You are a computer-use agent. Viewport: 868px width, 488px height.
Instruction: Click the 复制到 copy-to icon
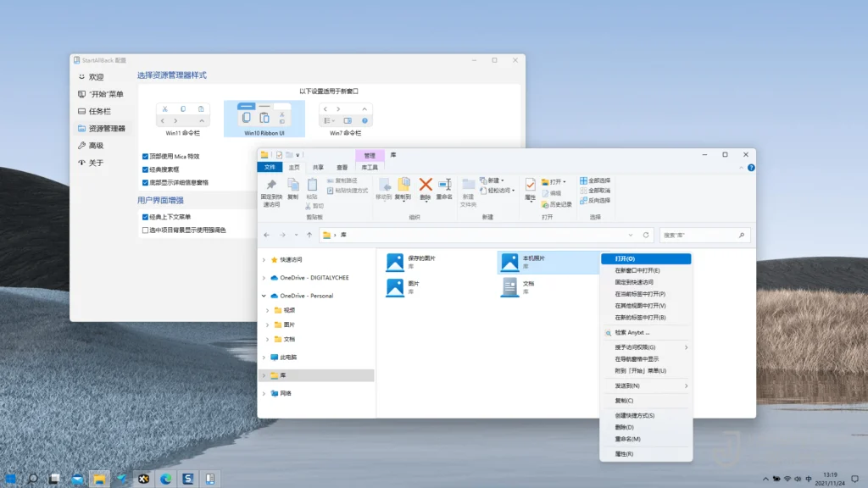pyautogui.click(x=403, y=184)
